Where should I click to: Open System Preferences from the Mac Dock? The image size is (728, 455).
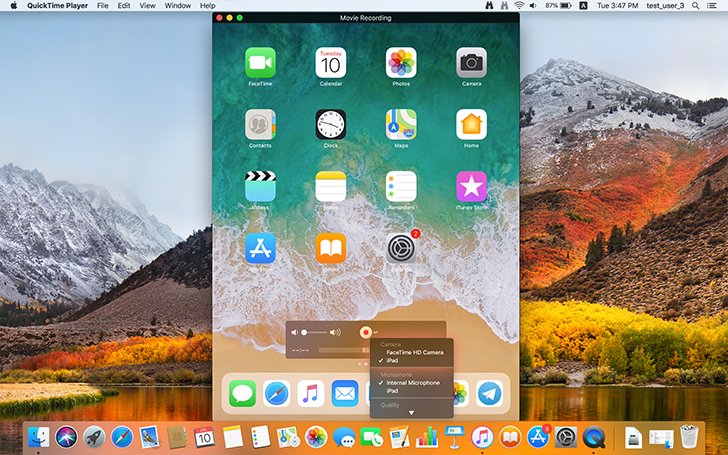click(566, 437)
